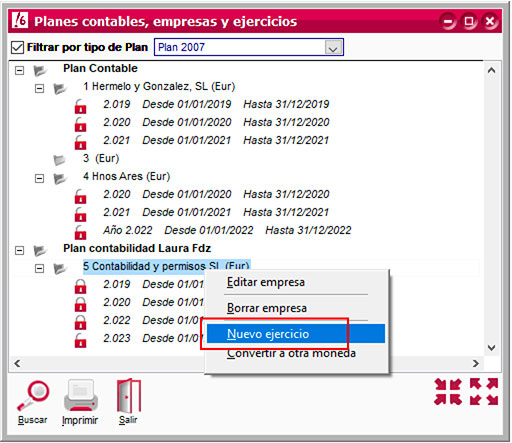Collapse the Plan Contable tree node

[20, 70]
